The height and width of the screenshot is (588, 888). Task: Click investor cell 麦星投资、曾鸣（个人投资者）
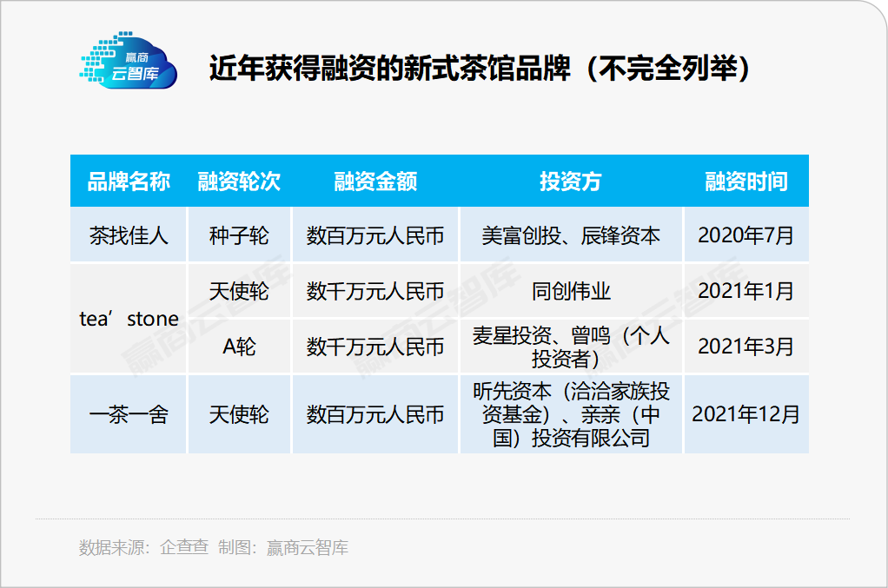point(571,347)
